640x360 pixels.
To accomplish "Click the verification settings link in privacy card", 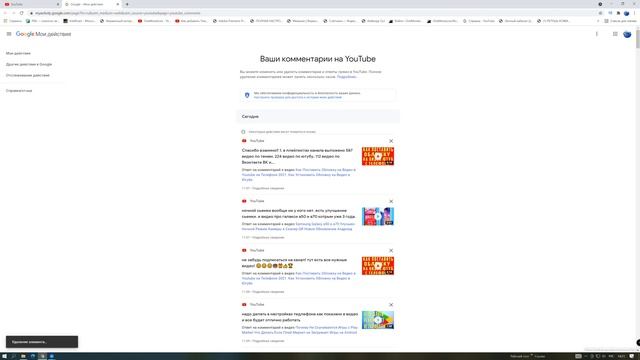I will 298,98.
